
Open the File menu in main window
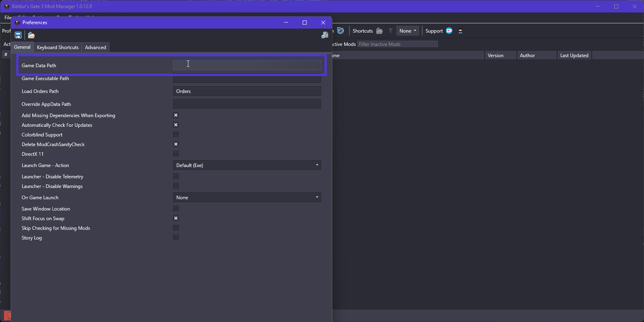tap(8, 18)
